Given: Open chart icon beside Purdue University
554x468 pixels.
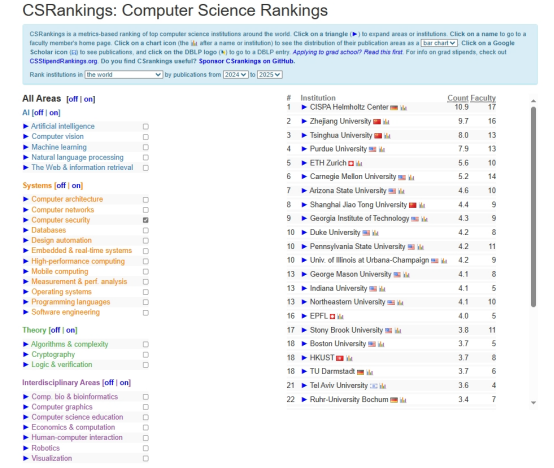Looking at the screenshot, I should 382,149.
